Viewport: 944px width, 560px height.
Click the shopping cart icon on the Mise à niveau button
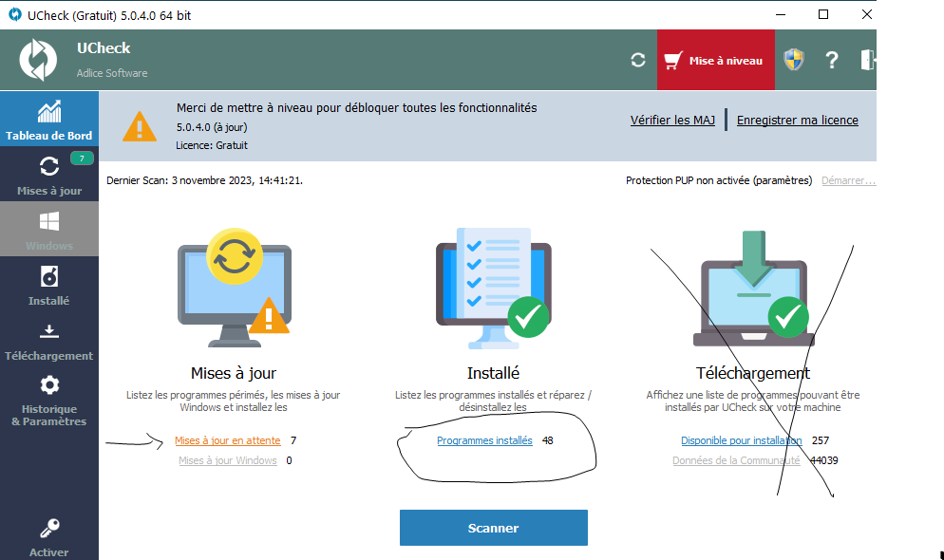pyautogui.click(x=673, y=60)
